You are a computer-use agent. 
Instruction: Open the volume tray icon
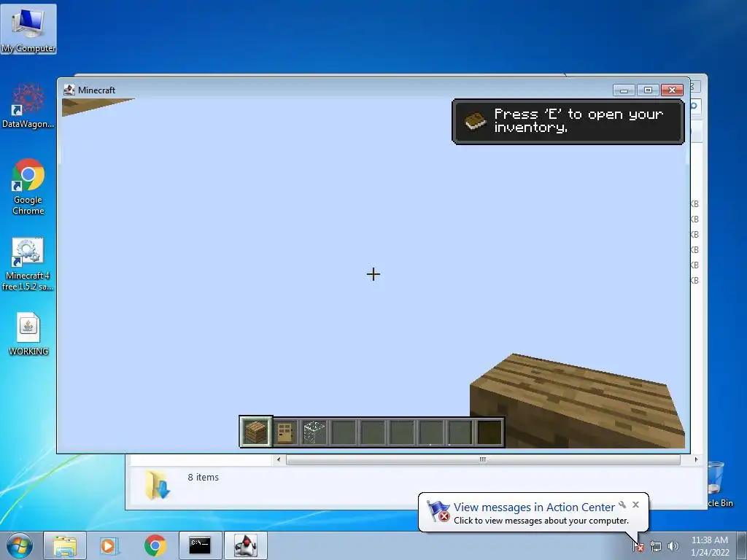pos(673,547)
